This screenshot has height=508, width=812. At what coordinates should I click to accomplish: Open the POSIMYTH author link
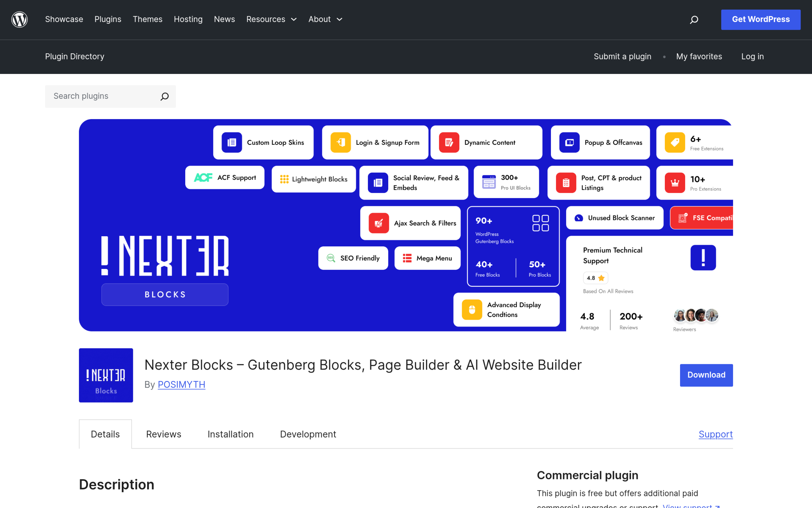tap(181, 384)
